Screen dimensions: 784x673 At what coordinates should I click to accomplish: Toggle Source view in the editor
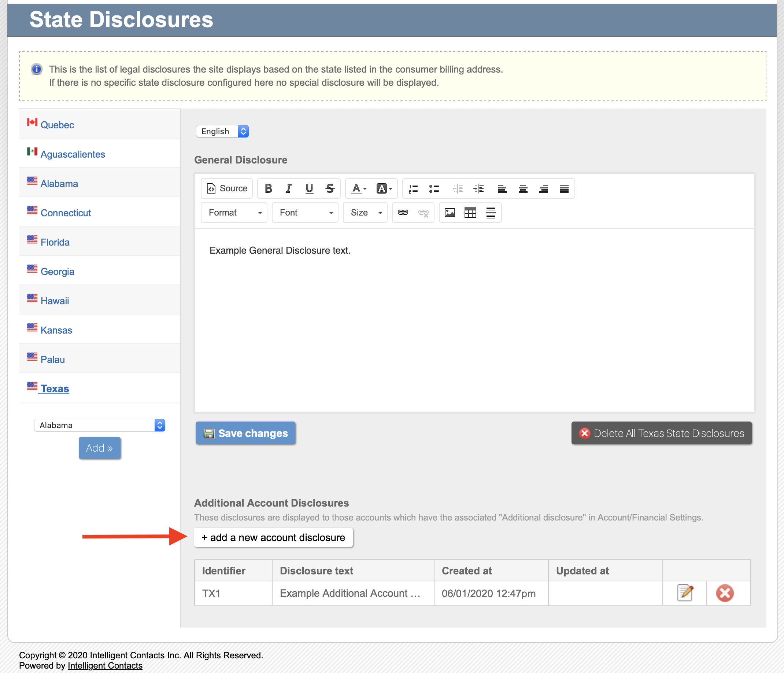pos(227,188)
